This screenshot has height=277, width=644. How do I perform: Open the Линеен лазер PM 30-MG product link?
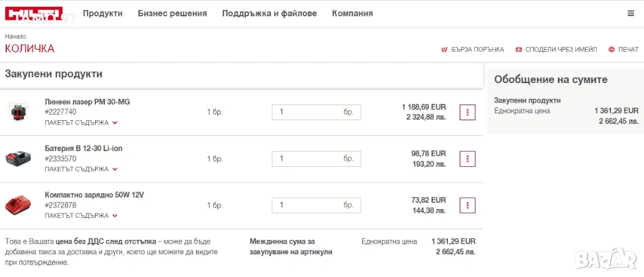(x=87, y=101)
